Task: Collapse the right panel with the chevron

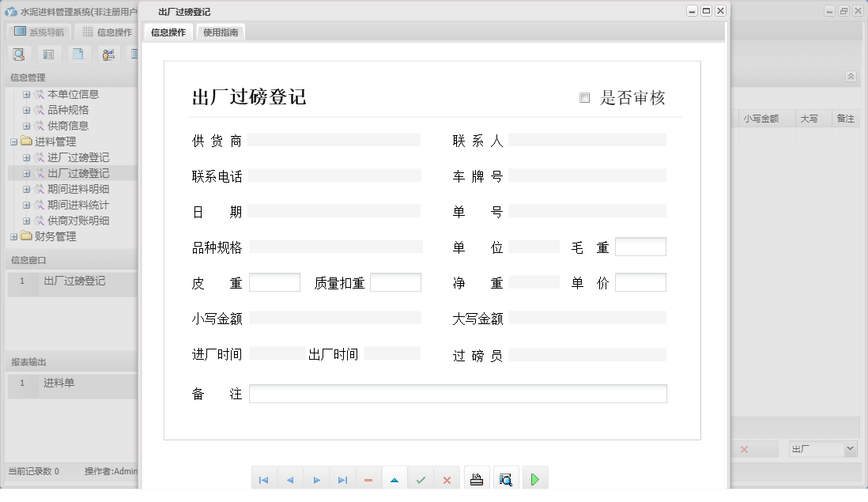Action: [851, 77]
